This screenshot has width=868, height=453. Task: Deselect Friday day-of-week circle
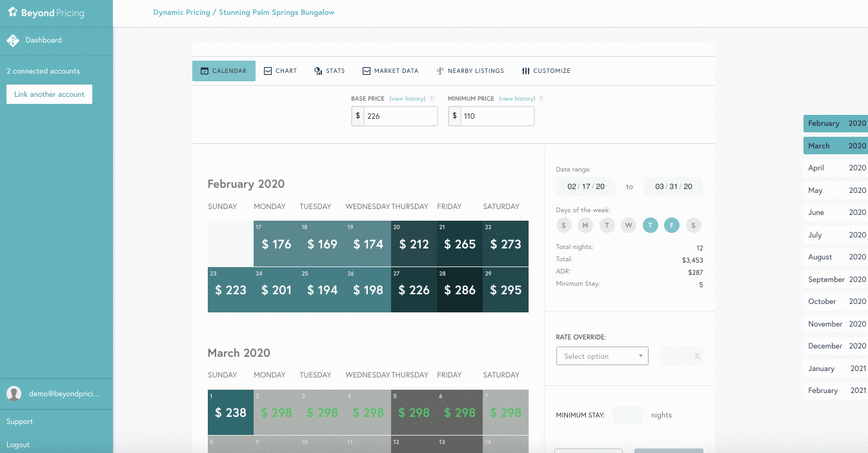point(672,225)
